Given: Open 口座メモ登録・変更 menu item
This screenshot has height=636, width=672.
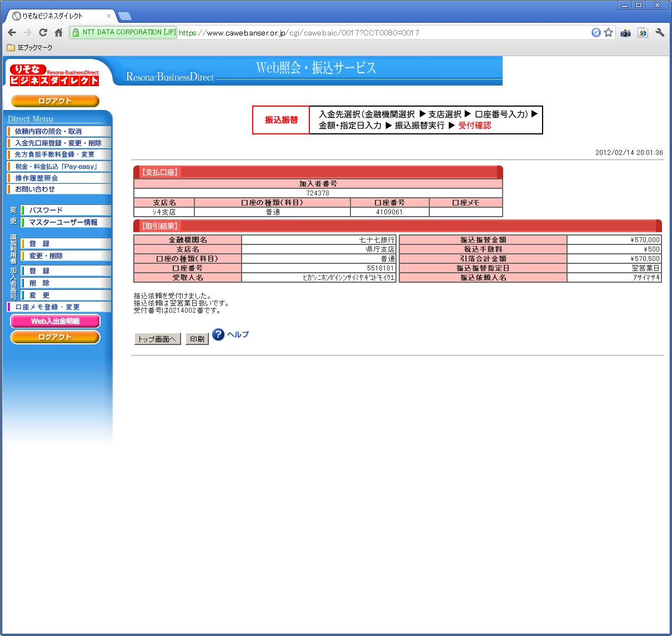Looking at the screenshot, I should (59, 307).
